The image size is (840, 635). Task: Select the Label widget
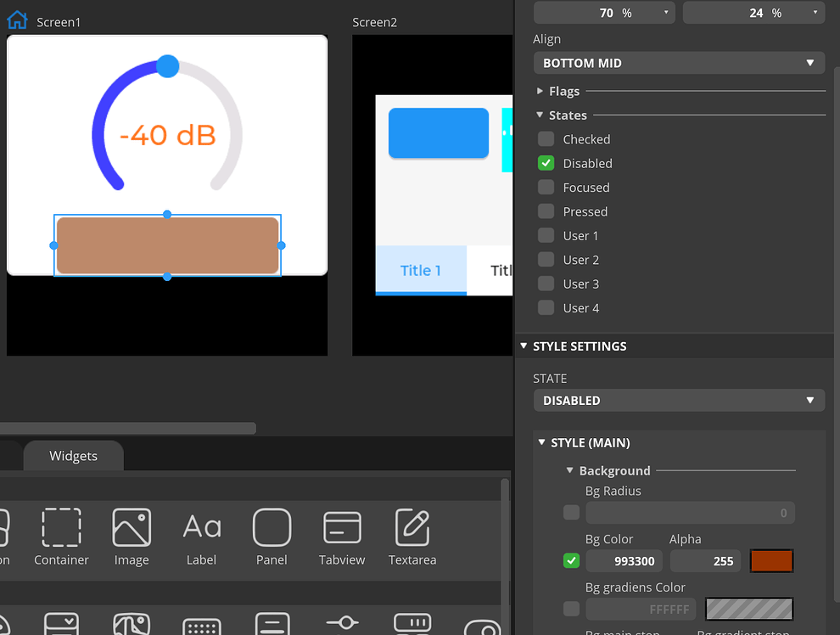tap(202, 536)
